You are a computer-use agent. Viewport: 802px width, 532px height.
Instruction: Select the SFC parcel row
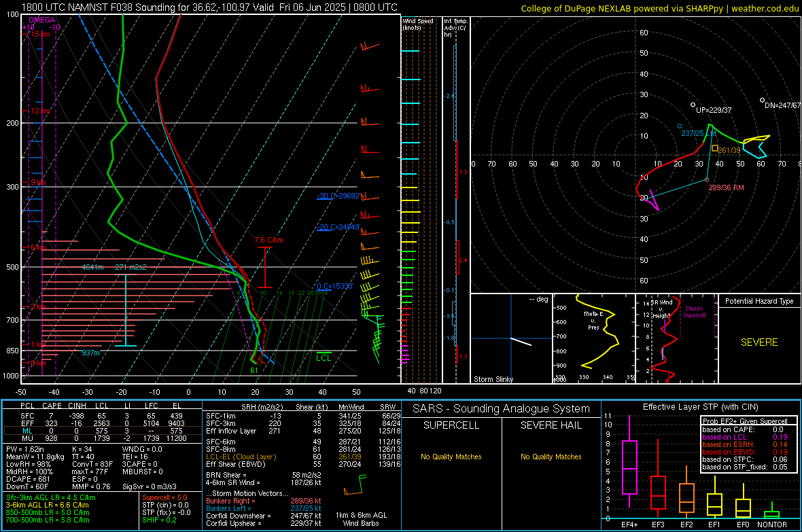[101, 416]
